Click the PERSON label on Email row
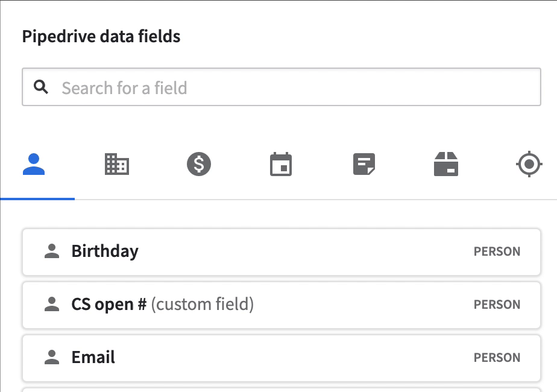The height and width of the screenshot is (392, 557). click(497, 357)
